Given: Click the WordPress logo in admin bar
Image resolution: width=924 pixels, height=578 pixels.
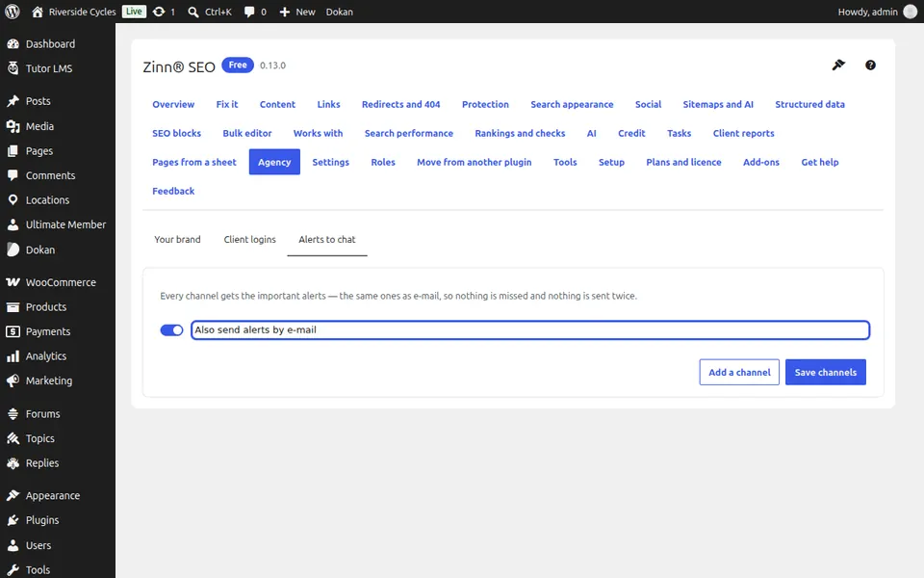Looking at the screenshot, I should pyautogui.click(x=13, y=12).
